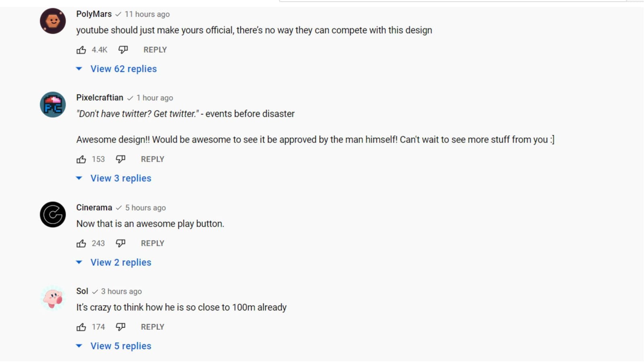Open PolyMars channel via avatar

pos(53,21)
